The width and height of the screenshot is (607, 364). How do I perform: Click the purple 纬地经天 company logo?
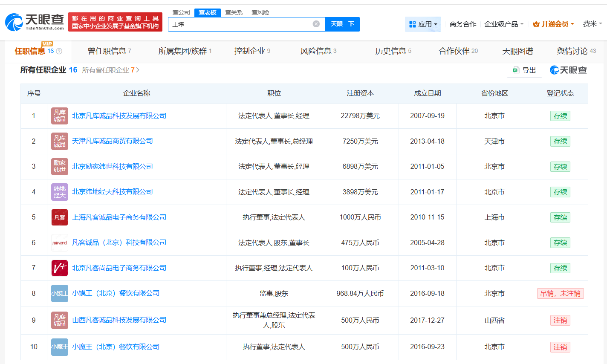tap(60, 192)
